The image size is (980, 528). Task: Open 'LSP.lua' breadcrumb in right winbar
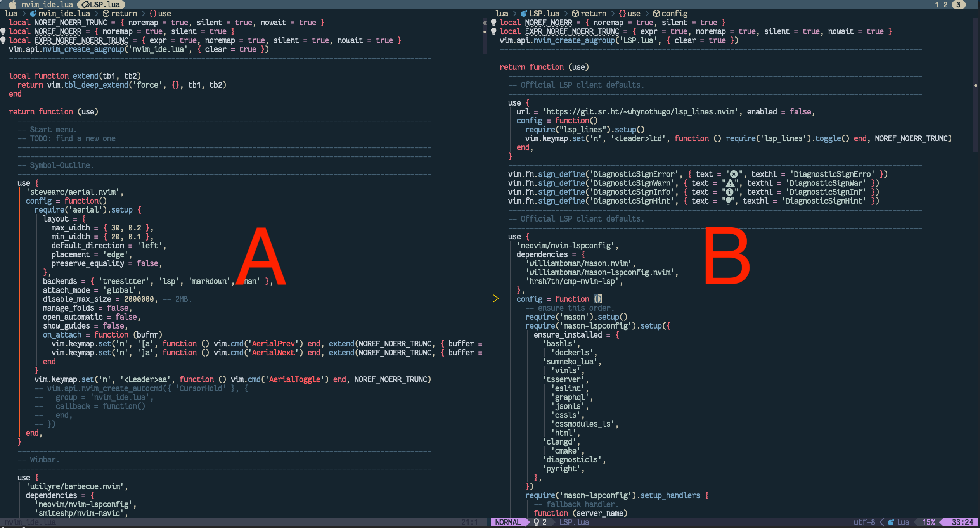pos(544,14)
